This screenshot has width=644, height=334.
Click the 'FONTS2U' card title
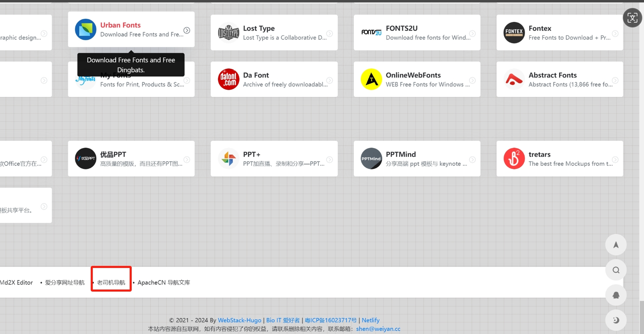[x=402, y=28]
